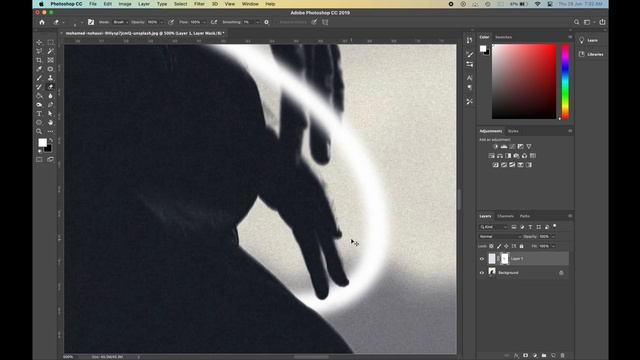The height and width of the screenshot is (360, 640).
Task: Switch to the Channels tab
Action: (505, 216)
